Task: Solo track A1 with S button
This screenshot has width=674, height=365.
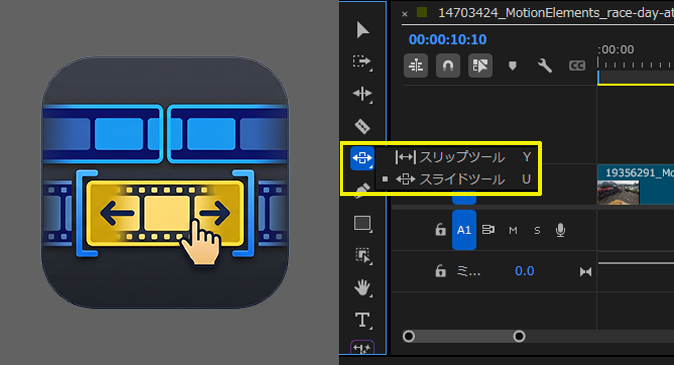Action: click(x=537, y=231)
